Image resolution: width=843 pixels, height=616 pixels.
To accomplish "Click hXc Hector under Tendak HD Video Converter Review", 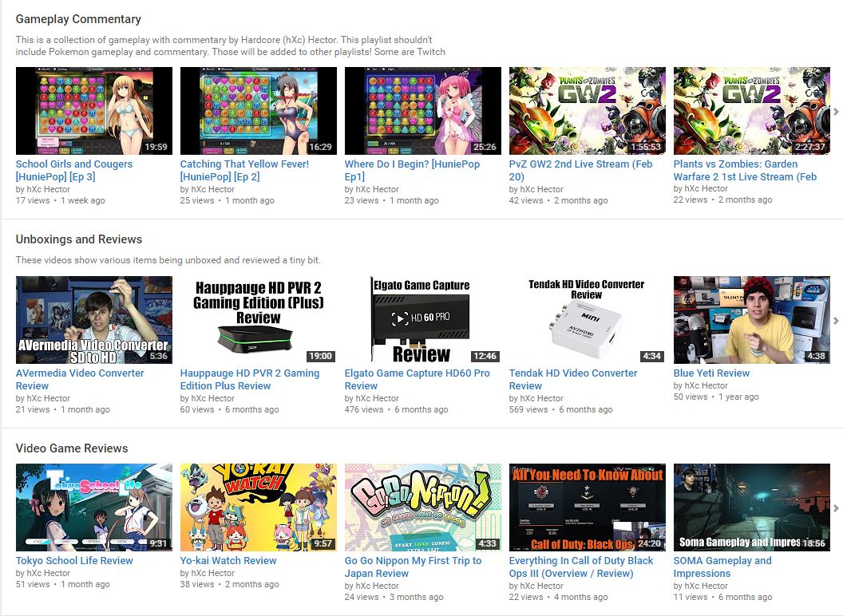I will click(x=542, y=398).
